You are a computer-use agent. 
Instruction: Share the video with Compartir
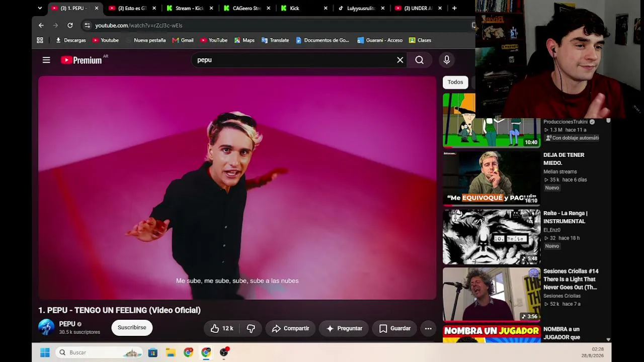point(290,328)
